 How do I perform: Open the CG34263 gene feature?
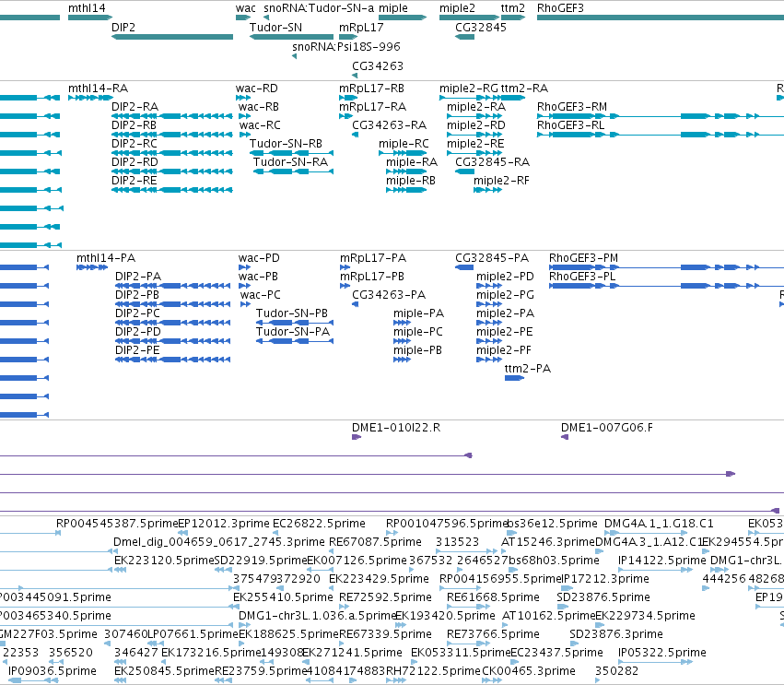pyautogui.click(x=355, y=76)
